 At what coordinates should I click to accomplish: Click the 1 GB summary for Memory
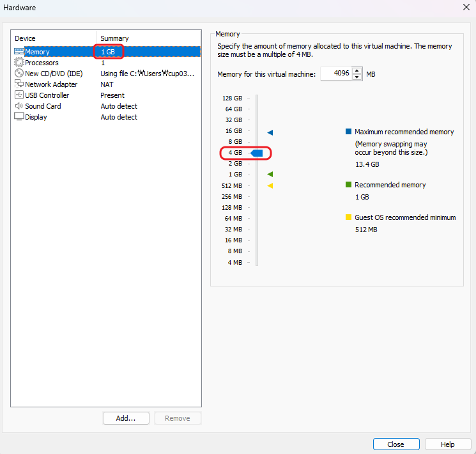[108, 52]
